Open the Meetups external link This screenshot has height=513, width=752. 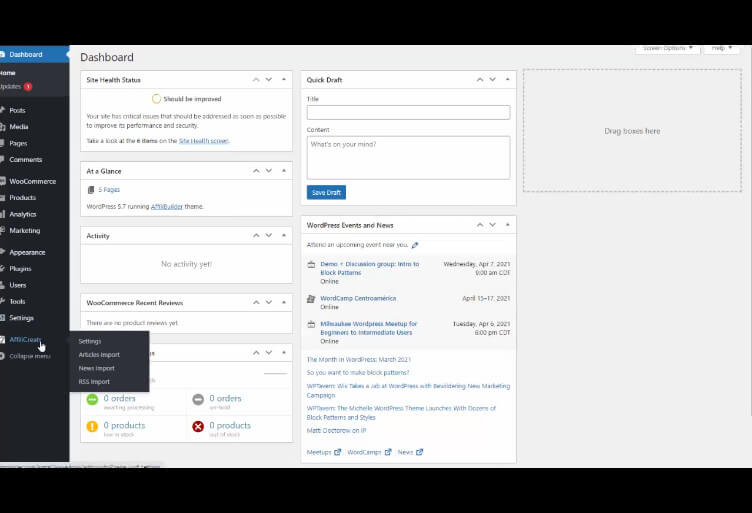coord(324,452)
